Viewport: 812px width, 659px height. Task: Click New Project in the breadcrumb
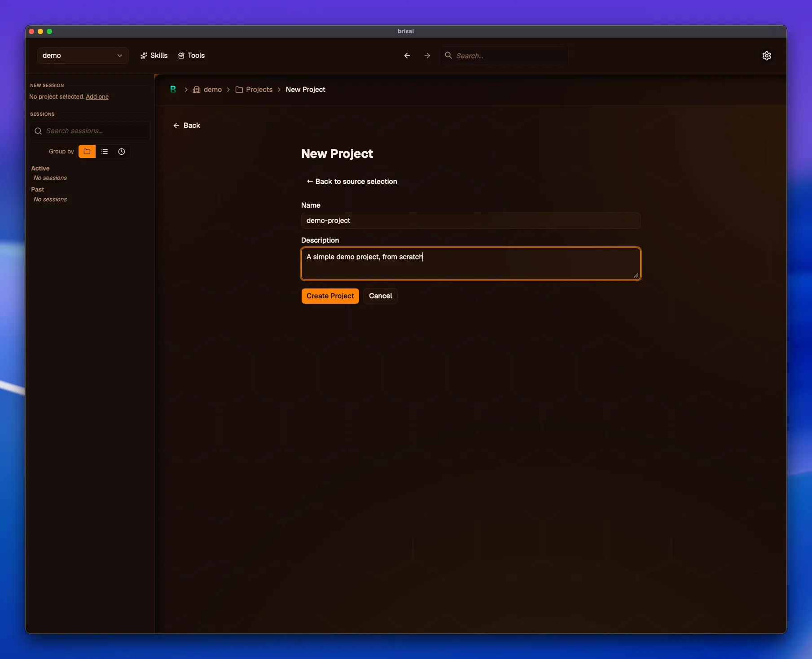pos(305,90)
